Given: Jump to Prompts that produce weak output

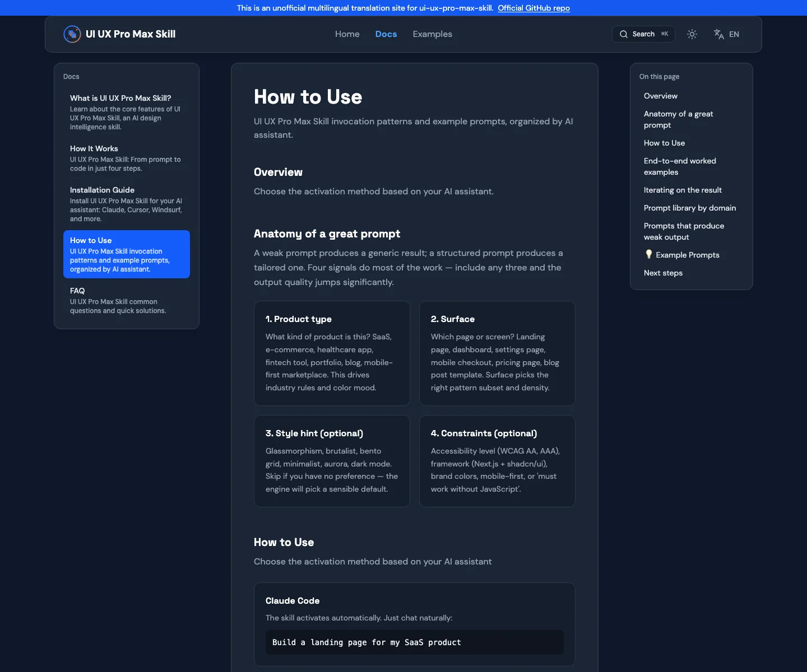Looking at the screenshot, I should [684, 231].
